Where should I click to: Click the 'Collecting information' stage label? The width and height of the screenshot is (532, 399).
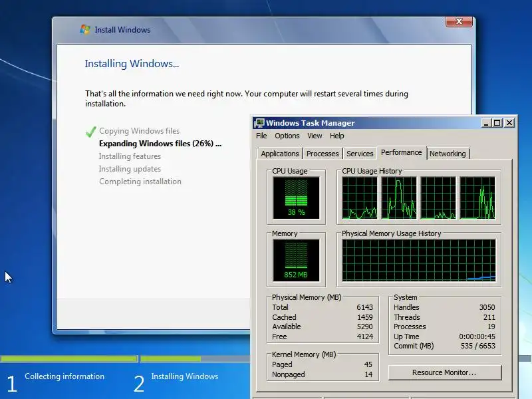pyautogui.click(x=65, y=376)
